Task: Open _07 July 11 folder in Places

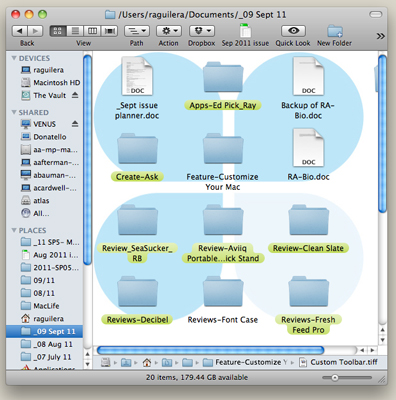Action: click(x=46, y=357)
